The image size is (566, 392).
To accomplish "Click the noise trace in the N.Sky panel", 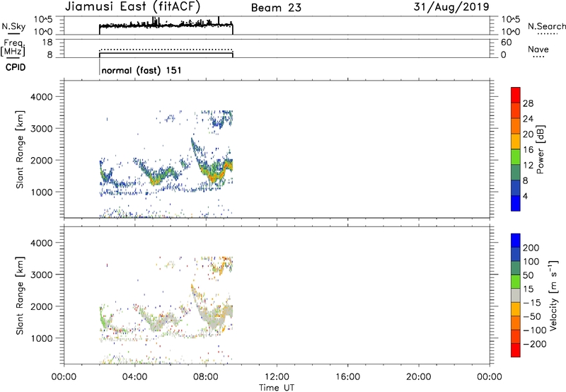I will 166,25.
